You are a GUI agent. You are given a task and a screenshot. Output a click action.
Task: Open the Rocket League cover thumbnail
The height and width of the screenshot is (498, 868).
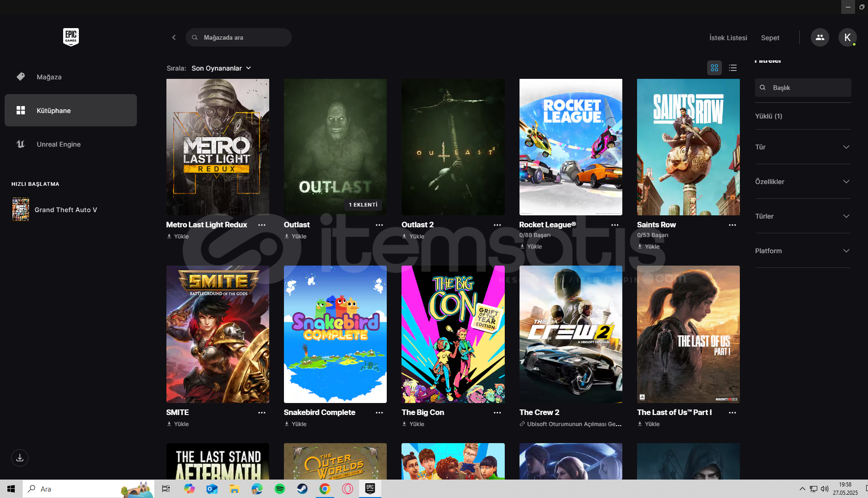coord(571,147)
